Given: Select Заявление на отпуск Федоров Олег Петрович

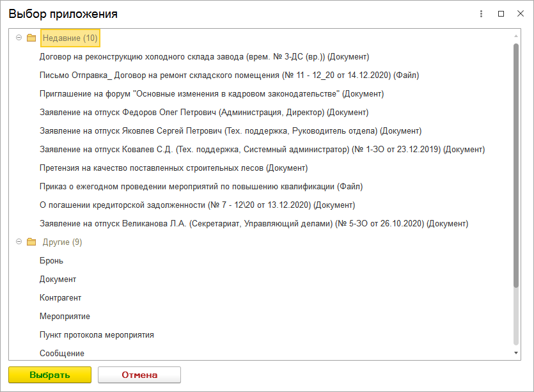Looking at the screenshot, I should 203,113.
